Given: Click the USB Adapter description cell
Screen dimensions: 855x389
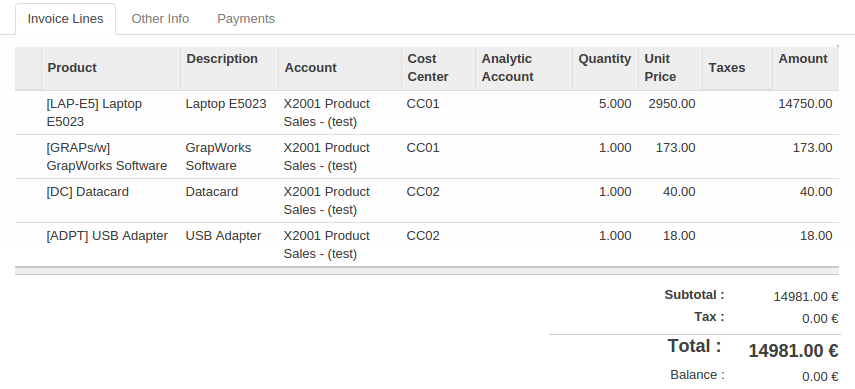Looking at the screenshot, I should (230, 244).
